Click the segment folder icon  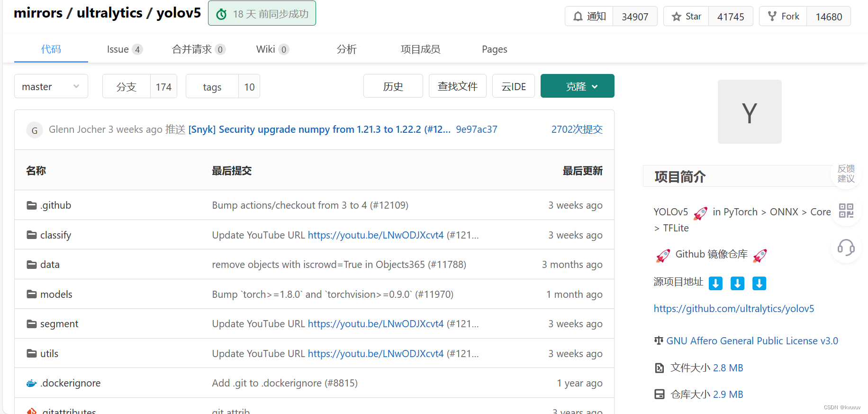click(32, 324)
